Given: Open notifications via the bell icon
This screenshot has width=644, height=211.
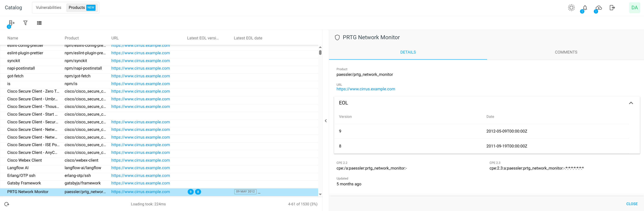Looking at the screenshot, I should click(x=585, y=8).
